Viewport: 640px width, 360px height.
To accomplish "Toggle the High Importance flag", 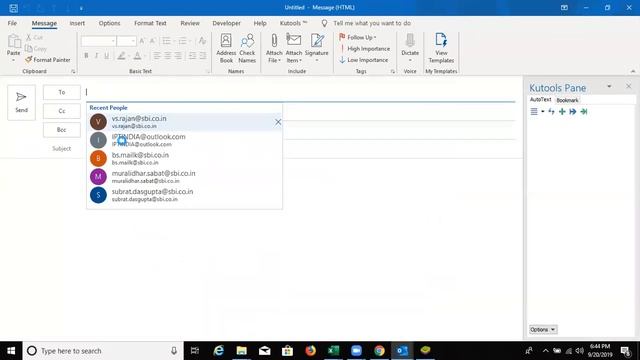I will coord(364,49).
